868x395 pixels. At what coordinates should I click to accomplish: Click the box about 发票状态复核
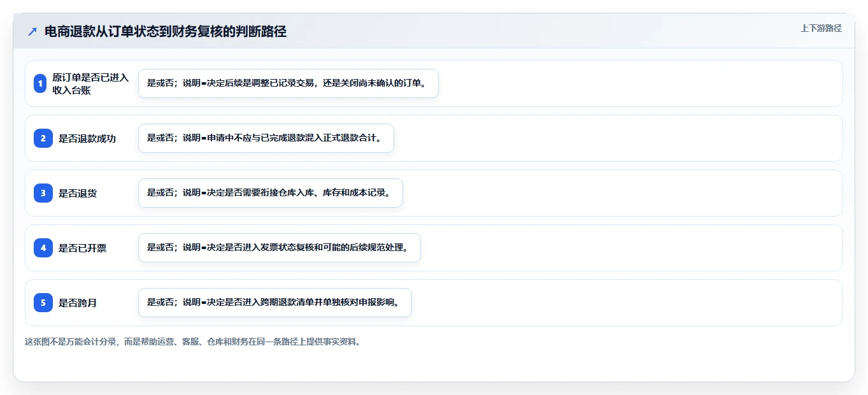pos(280,248)
